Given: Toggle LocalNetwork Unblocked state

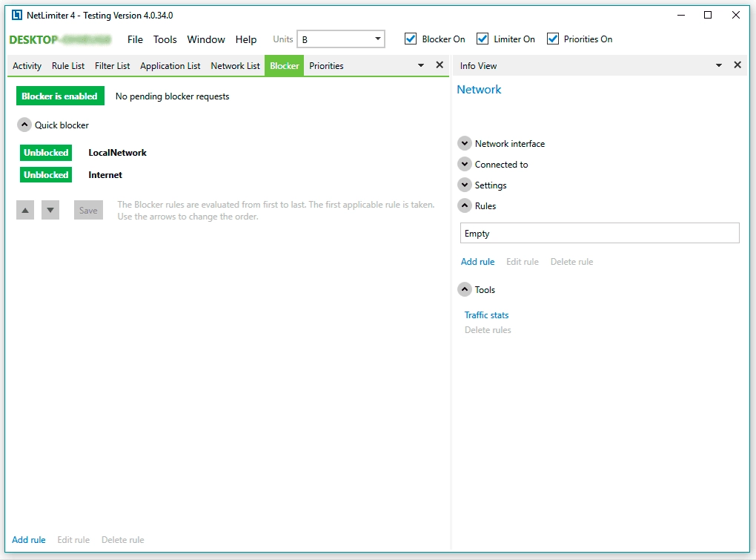Looking at the screenshot, I should pos(46,152).
